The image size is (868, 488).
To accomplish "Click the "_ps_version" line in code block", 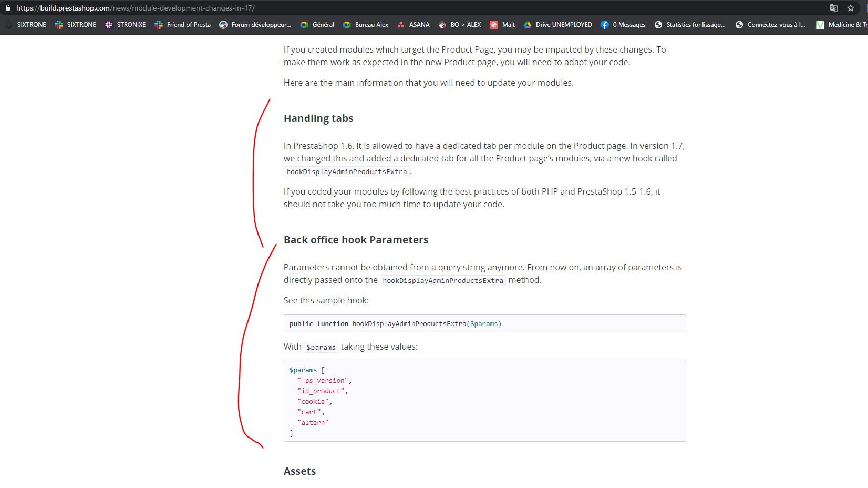I will click(x=325, y=380).
